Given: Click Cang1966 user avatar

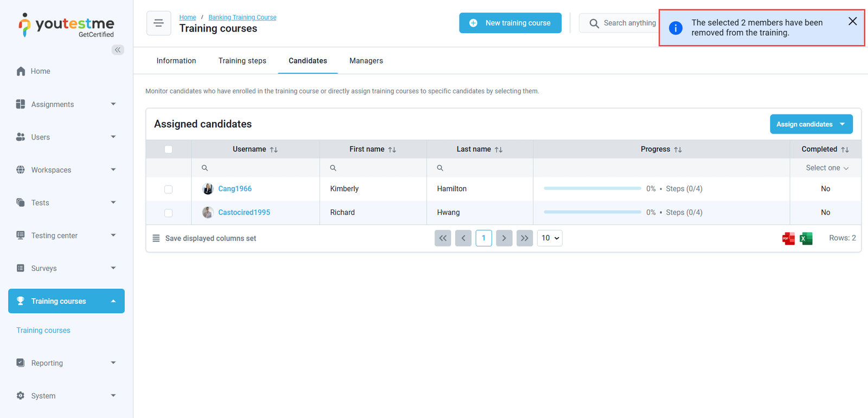Looking at the screenshot, I should (x=208, y=189).
